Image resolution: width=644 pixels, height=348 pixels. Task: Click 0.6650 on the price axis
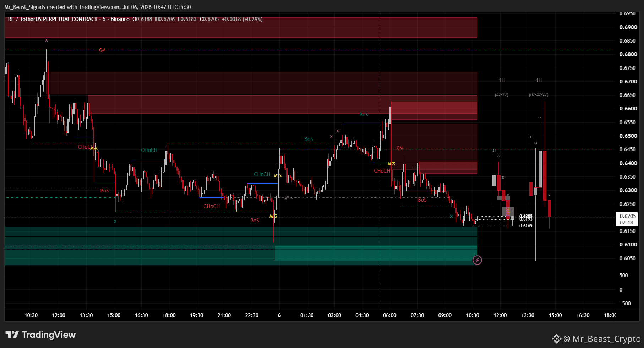(x=627, y=95)
